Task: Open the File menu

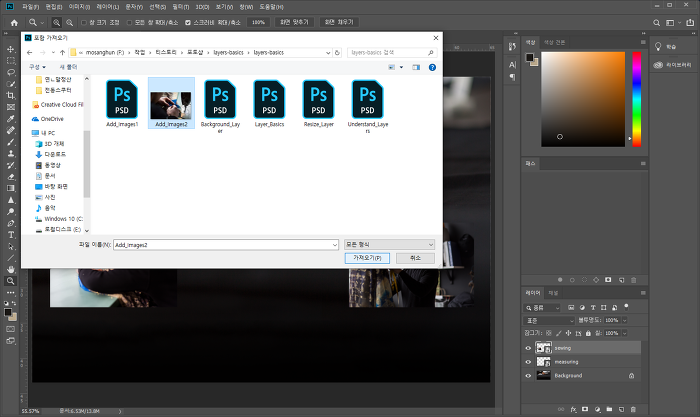Action: [31, 7]
